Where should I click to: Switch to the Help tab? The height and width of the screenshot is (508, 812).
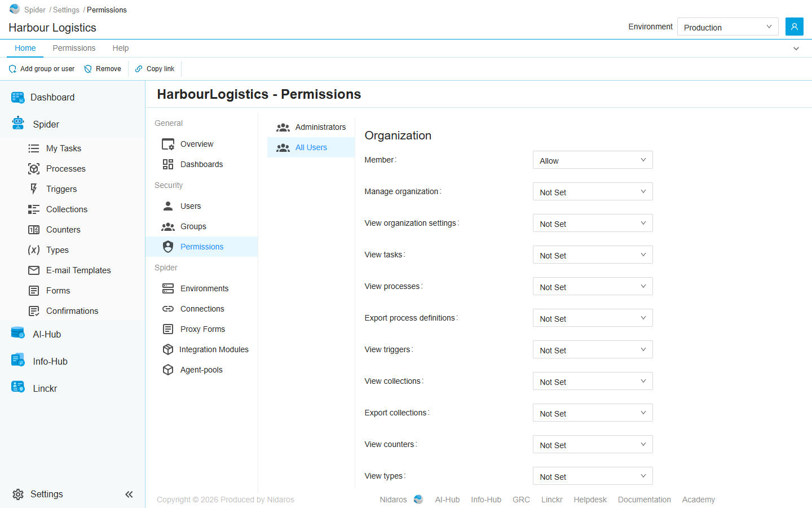click(x=120, y=48)
